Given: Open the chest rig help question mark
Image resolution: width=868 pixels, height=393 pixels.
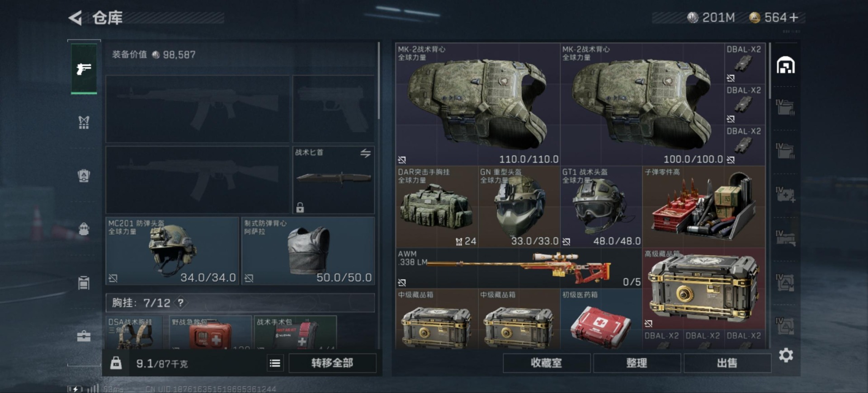Looking at the screenshot, I should coord(181,303).
